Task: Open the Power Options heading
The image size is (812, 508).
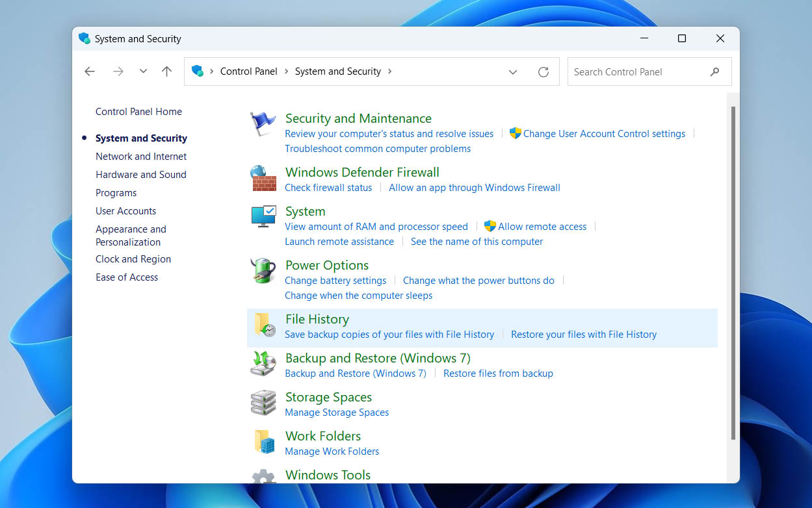Action: 327,265
